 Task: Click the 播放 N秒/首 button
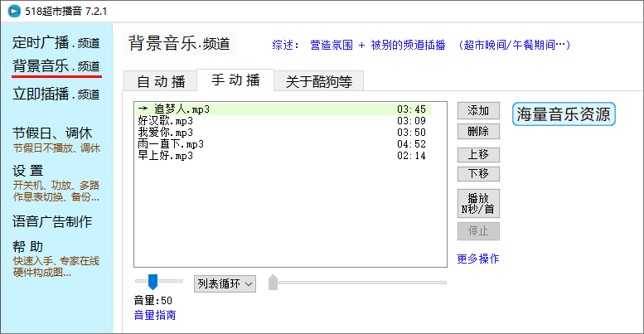click(x=478, y=203)
